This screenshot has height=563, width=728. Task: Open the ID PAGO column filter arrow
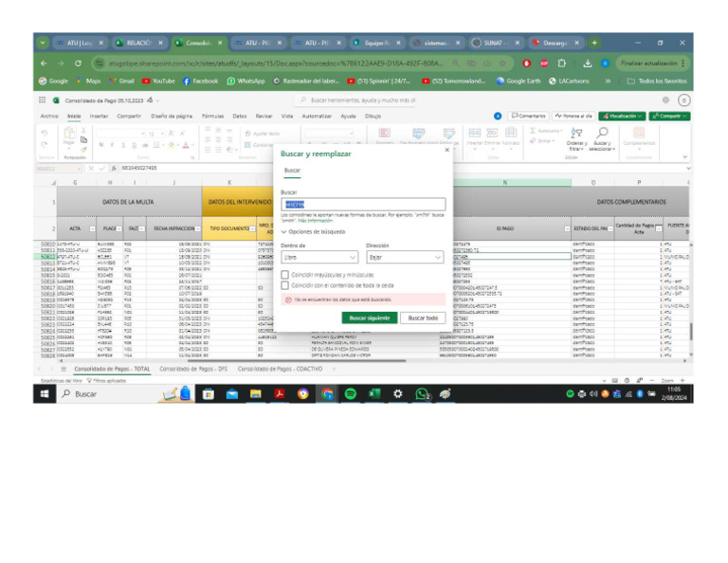pos(567,228)
